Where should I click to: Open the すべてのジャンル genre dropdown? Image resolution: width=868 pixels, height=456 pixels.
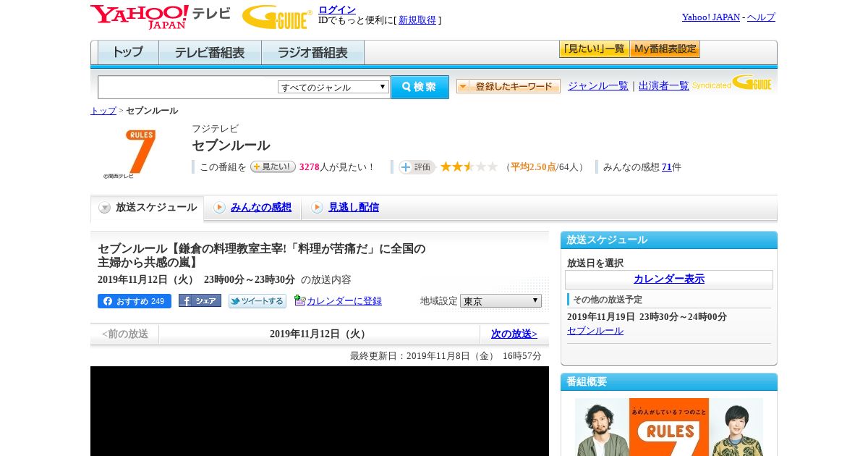coord(333,87)
